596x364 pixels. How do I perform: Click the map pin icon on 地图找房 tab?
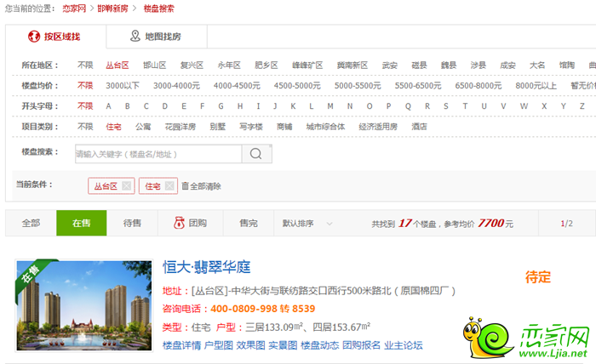point(135,36)
